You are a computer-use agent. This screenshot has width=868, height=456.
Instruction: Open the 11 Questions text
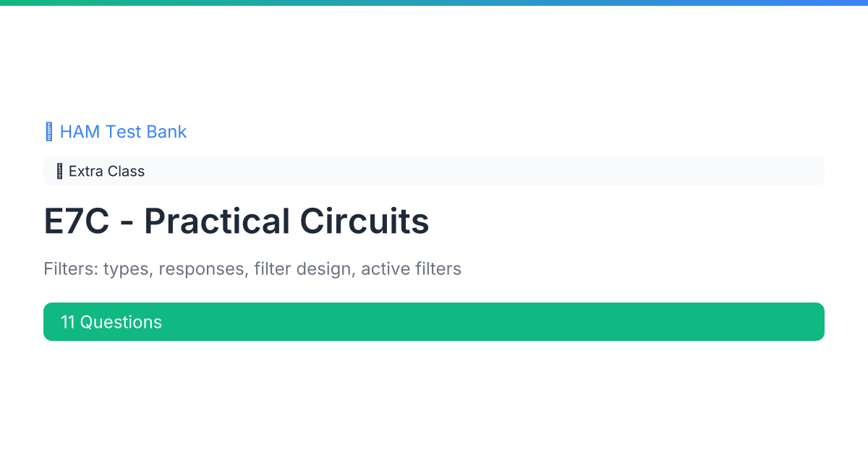click(111, 322)
